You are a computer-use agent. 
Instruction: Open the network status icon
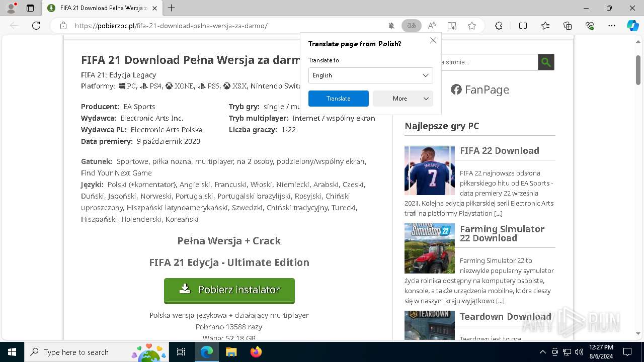[567, 352]
